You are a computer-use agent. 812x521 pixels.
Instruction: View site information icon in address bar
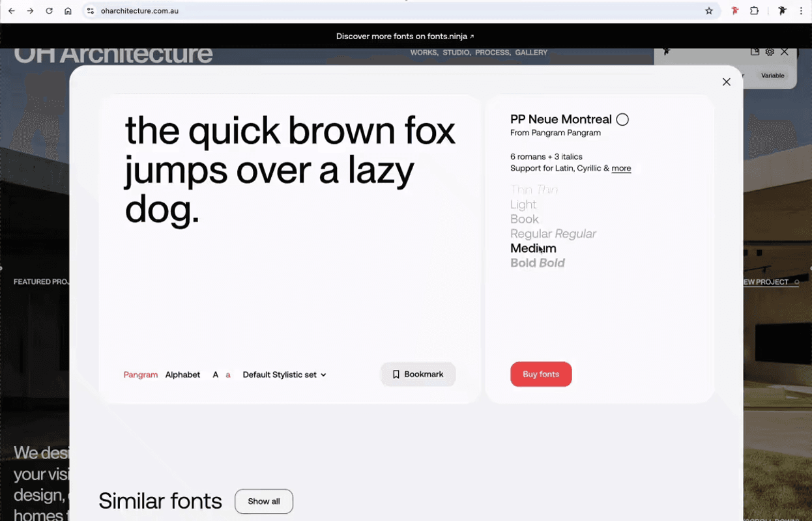pos(91,11)
